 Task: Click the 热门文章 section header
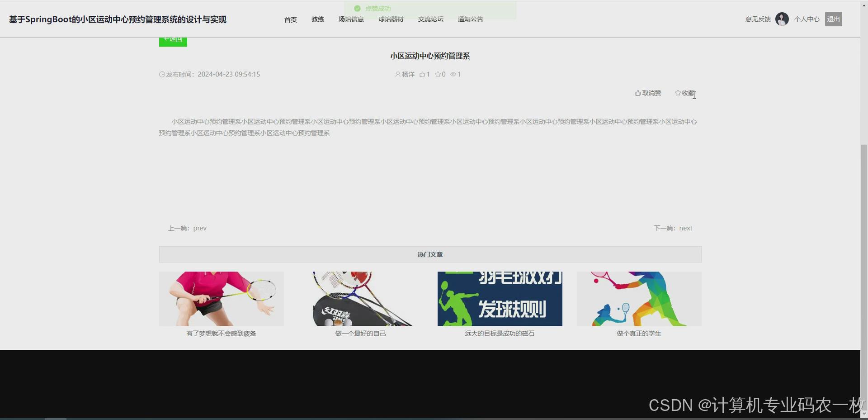click(x=430, y=254)
